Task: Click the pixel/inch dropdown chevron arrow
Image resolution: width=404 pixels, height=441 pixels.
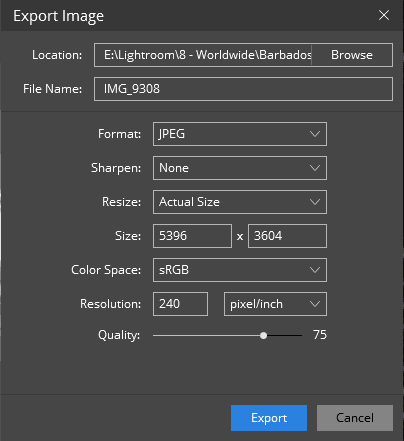Action: click(x=315, y=304)
